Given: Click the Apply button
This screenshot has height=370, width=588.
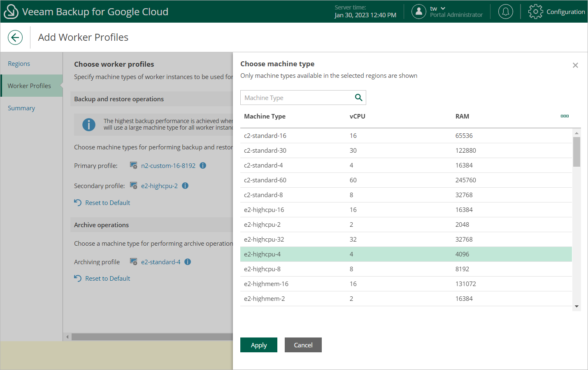Looking at the screenshot, I should [x=259, y=345].
